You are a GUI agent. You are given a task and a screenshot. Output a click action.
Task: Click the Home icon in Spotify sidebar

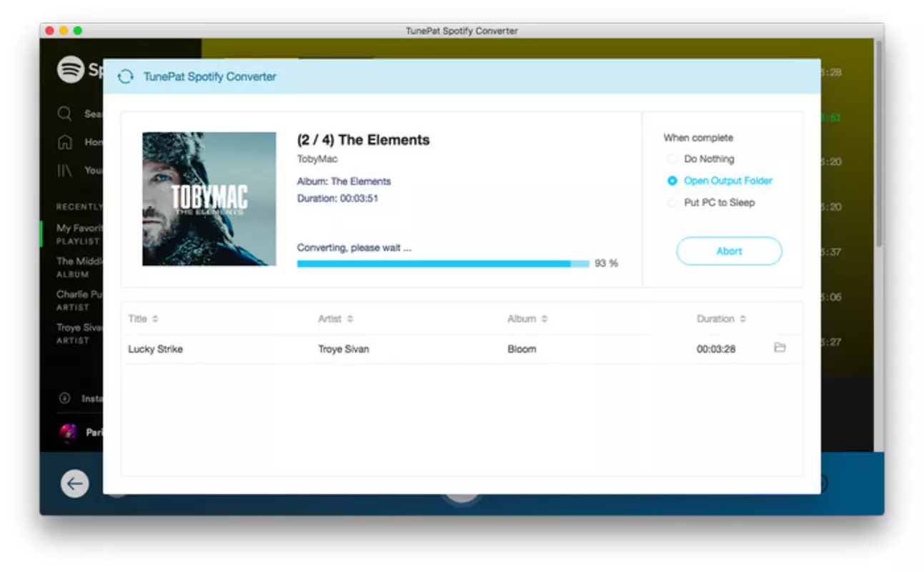(x=65, y=142)
